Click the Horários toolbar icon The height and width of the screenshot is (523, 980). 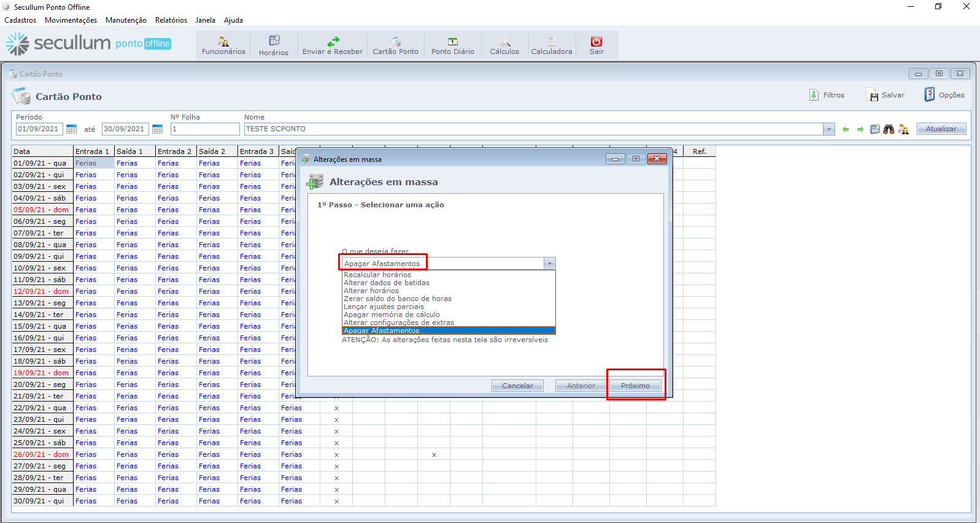click(274, 41)
